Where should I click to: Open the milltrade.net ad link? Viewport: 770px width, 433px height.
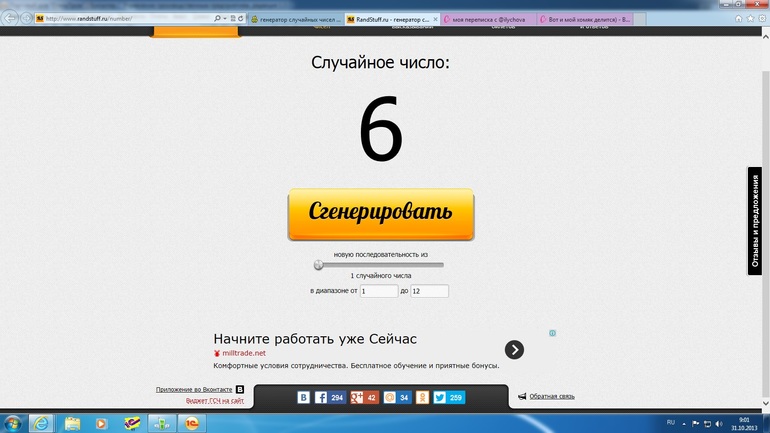coord(244,353)
